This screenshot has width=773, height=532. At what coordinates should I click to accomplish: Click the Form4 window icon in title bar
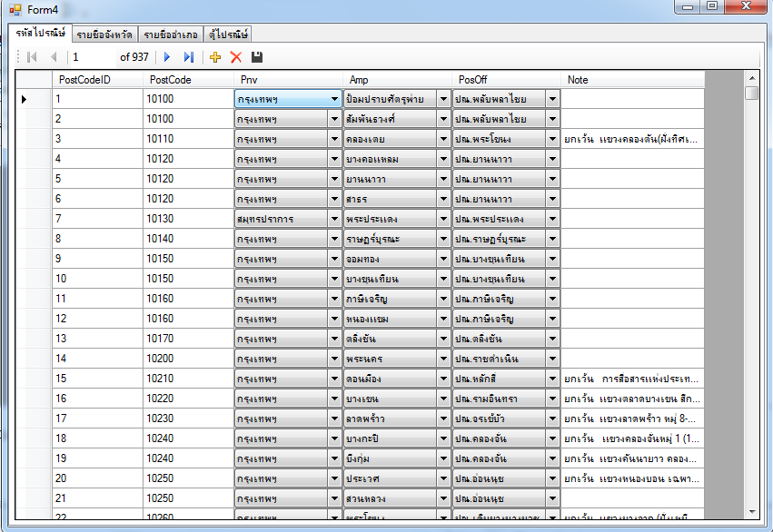click(x=15, y=8)
